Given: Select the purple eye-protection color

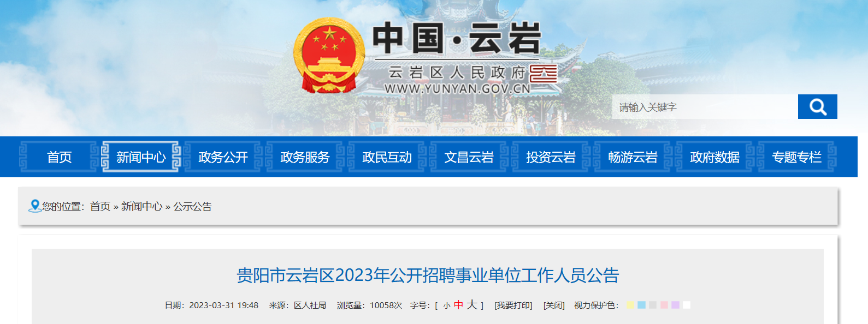Looking at the screenshot, I should 676,305.
